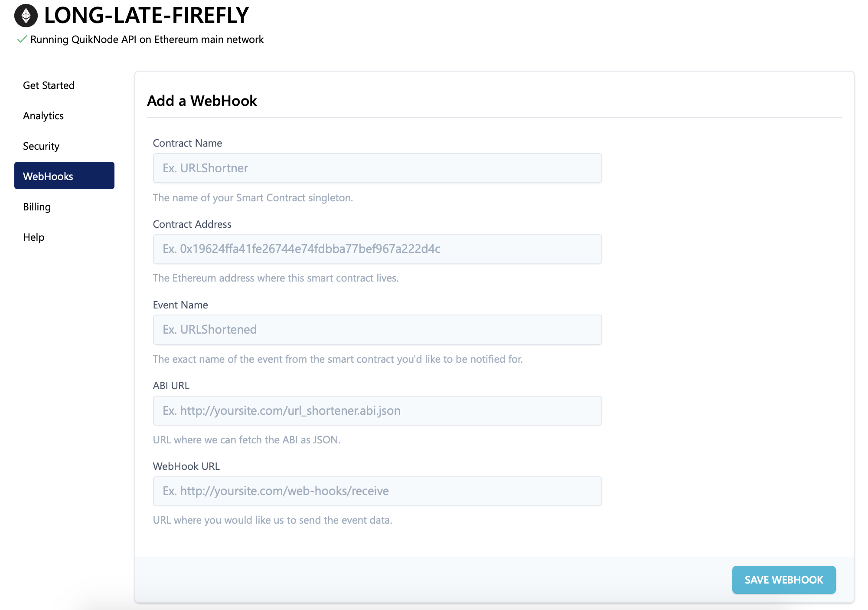Click the Ethereum logo icon
This screenshot has height=610, width=868.
[26, 16]
